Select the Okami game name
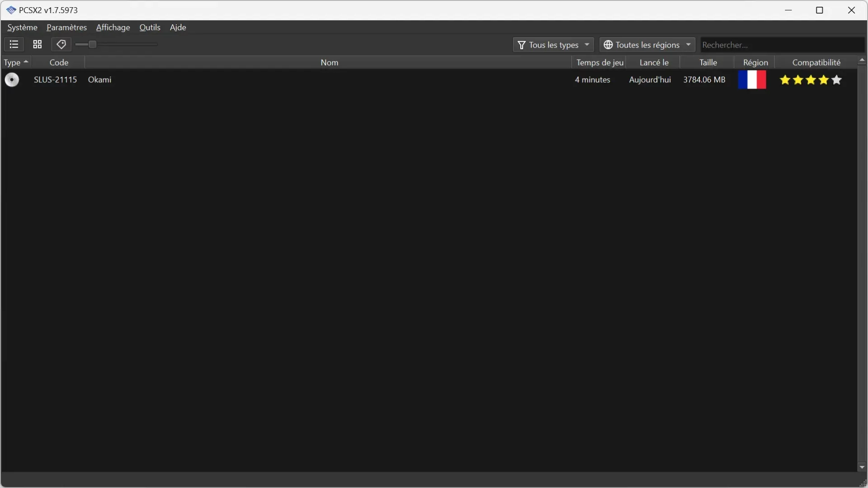868x488 pixels. tap(99, 80)
